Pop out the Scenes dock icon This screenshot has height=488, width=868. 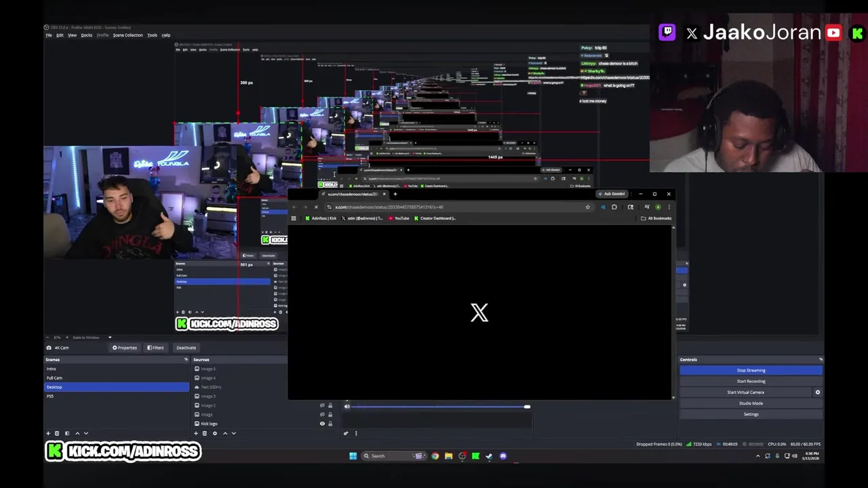[186, 360]
